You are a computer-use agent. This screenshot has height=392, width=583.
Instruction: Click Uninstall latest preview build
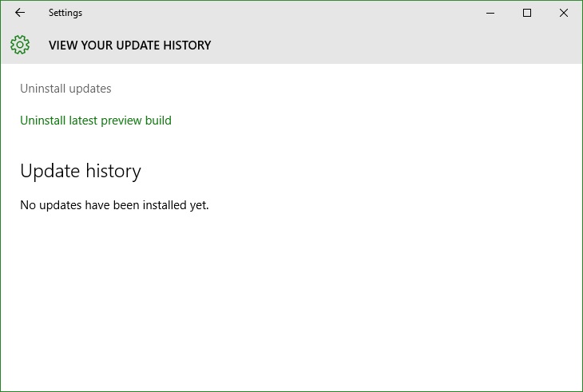point(96,121)
